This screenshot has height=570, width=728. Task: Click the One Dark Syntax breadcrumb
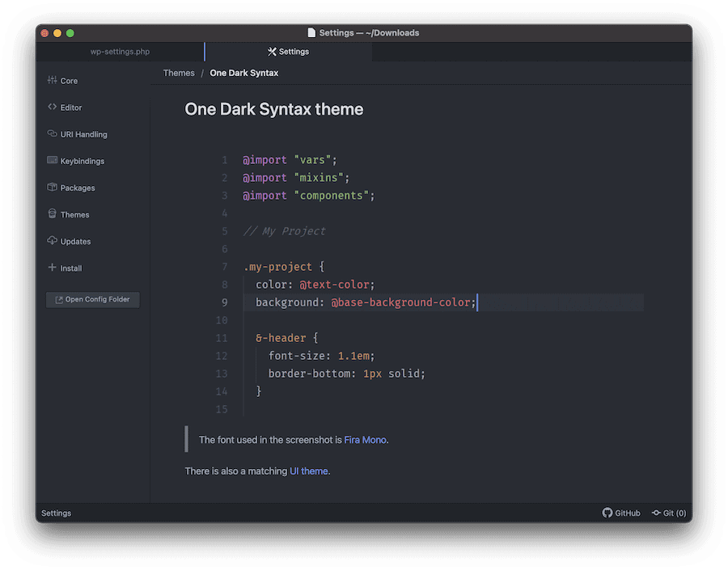point(243,73)
